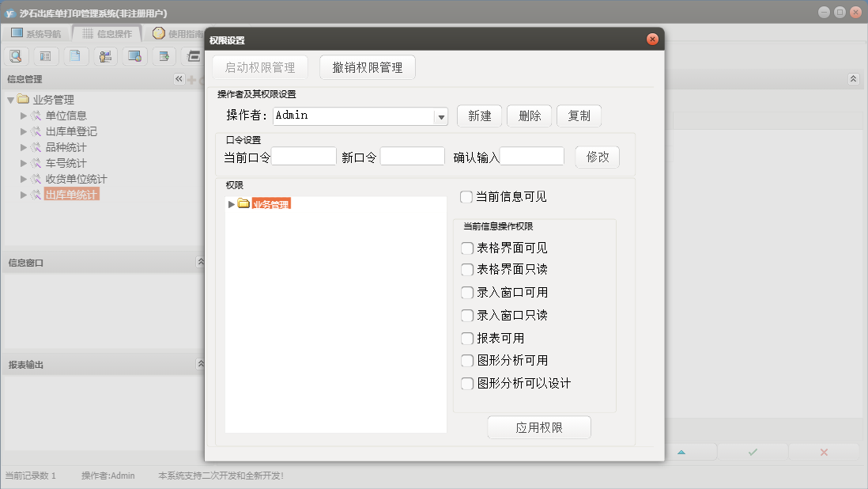Expand the 出库单登记 tree node
The image size is (868, 489).
(x=23, y=132)
